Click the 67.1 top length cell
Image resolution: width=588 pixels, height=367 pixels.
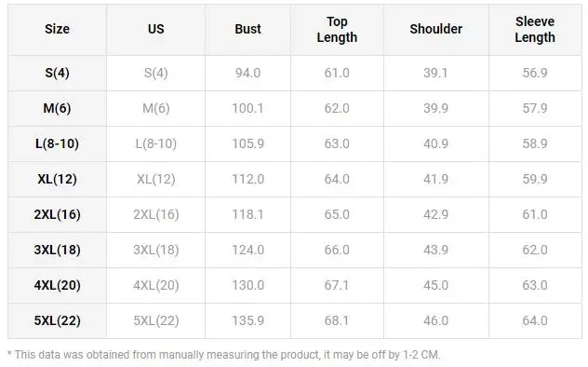337,285
